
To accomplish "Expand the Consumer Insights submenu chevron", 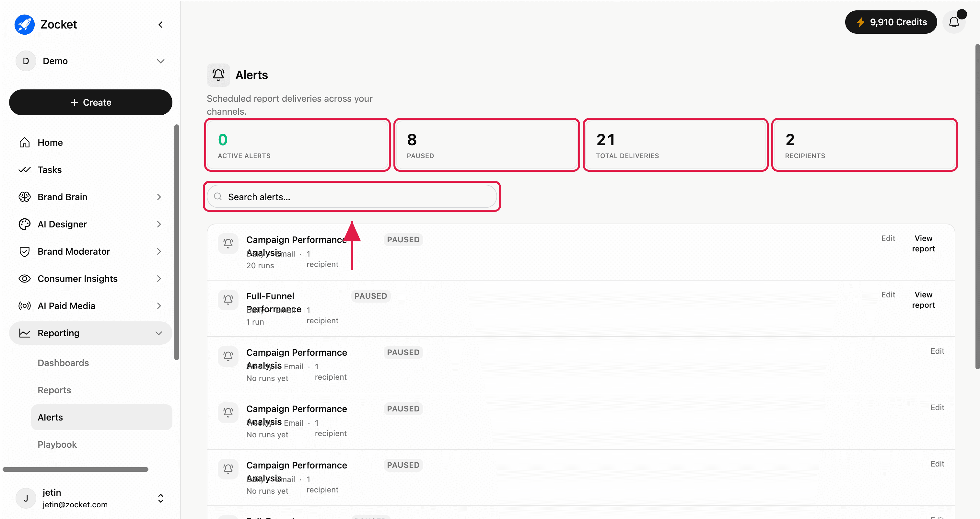I will pos(159,279).
